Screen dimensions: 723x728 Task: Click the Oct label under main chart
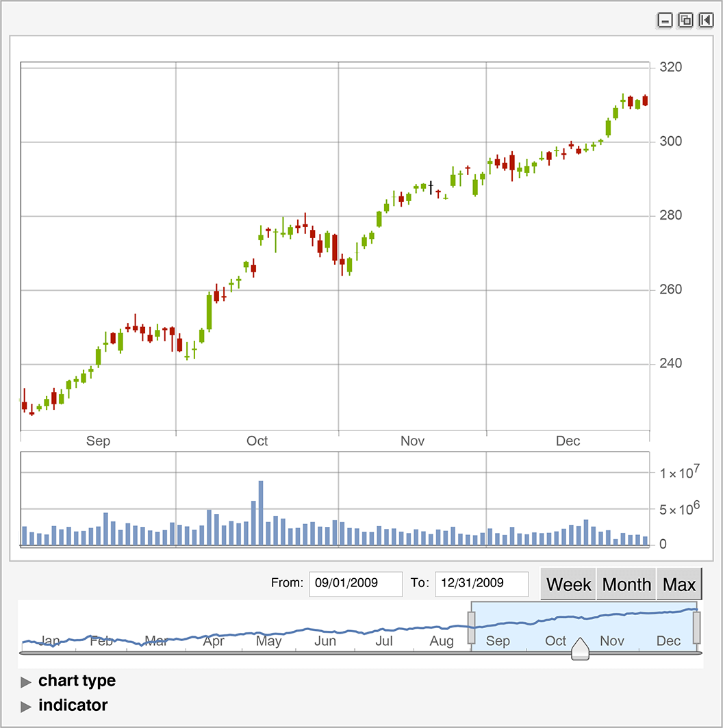tap(257, 441)
